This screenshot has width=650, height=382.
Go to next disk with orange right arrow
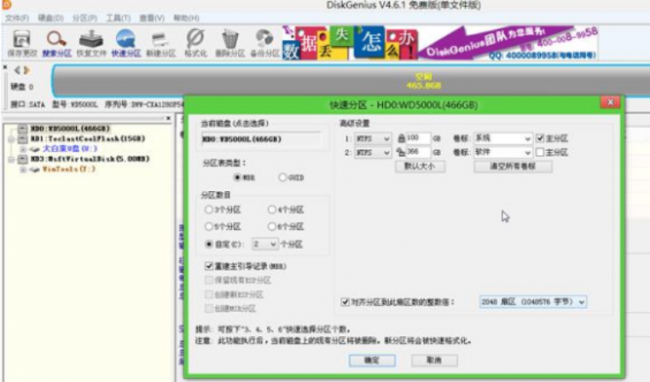(27, 70)
